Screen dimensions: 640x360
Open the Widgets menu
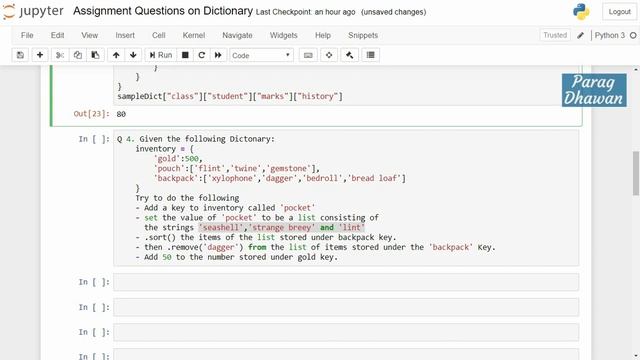tap(284, 36)
